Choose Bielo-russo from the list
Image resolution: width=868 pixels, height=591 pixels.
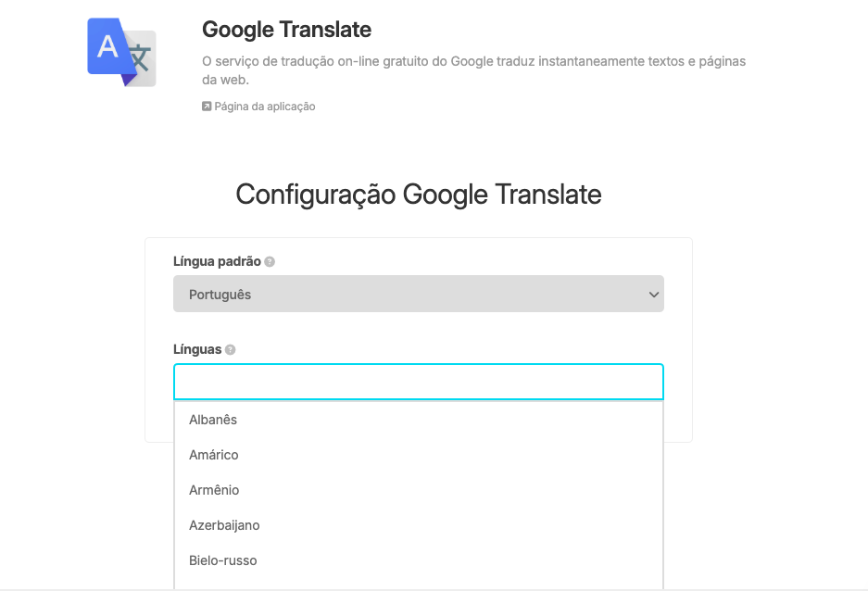tap(222, 560)
